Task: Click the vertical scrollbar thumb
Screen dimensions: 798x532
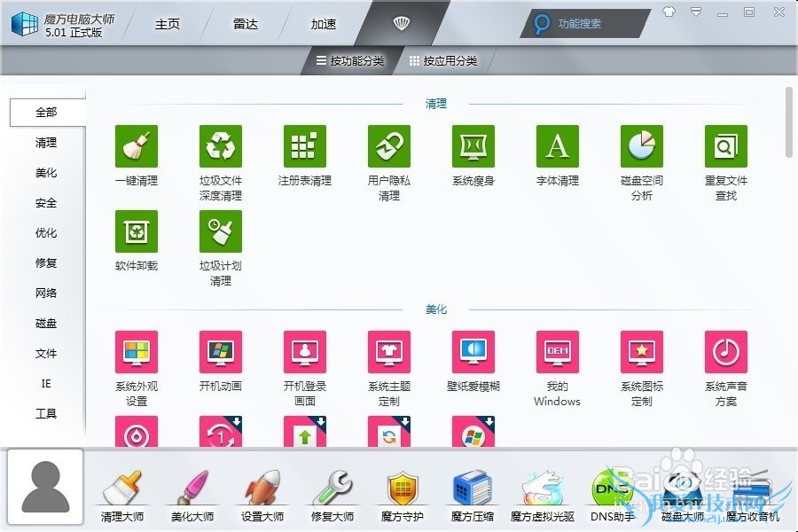Action: [789, 122]
